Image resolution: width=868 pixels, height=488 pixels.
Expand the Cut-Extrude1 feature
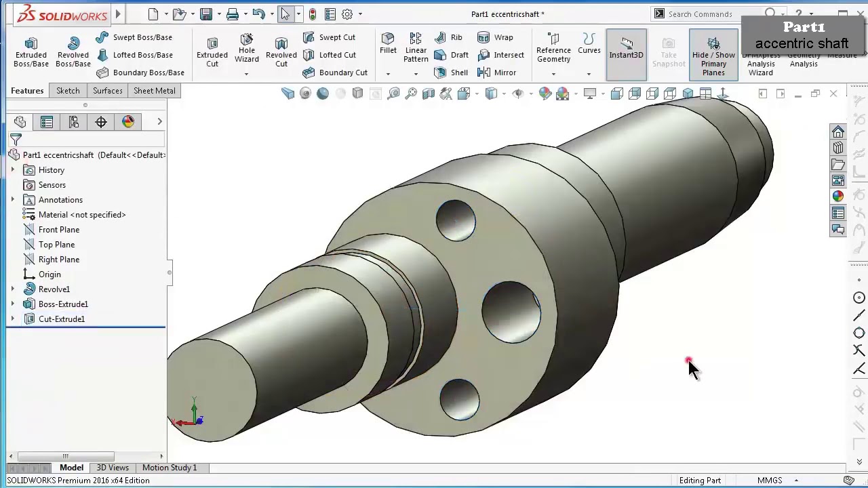coord(12,319)
